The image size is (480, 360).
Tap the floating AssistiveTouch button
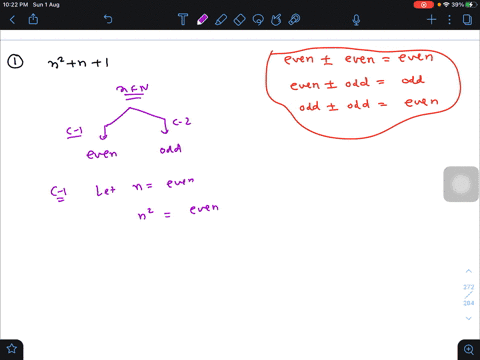pos(461,184)
